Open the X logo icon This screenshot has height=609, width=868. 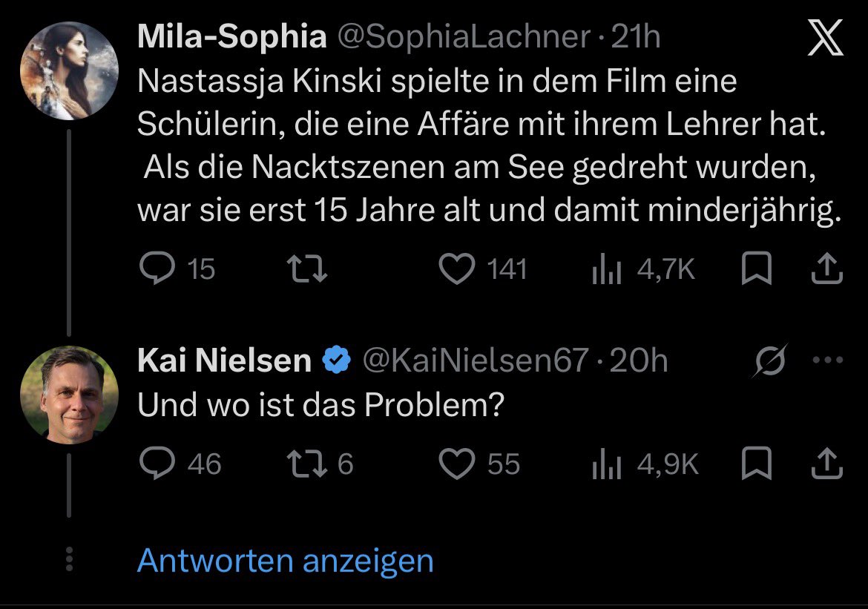(x=826, y=38)
